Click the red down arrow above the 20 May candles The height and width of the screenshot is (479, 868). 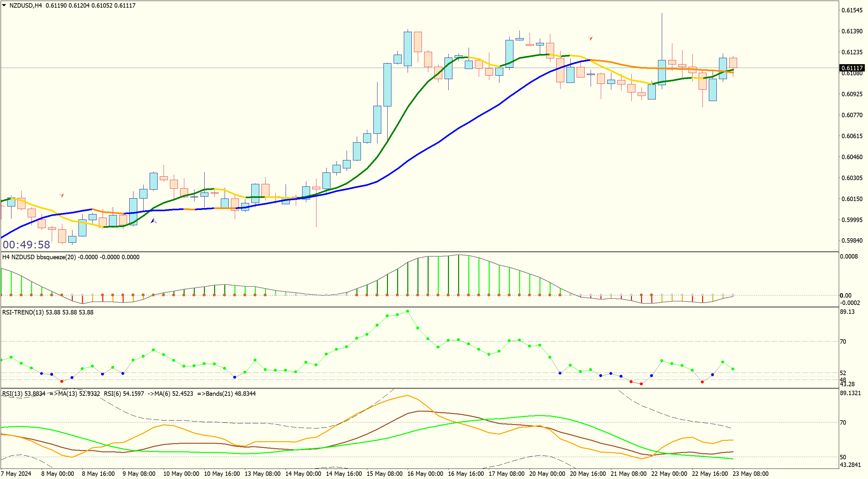click(590, 38)
